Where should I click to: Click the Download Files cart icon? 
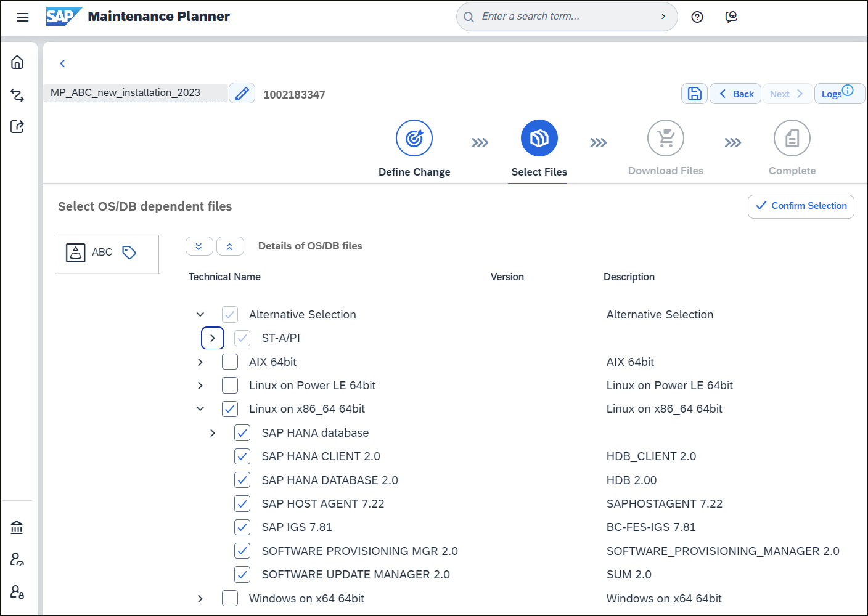(666, 138)
